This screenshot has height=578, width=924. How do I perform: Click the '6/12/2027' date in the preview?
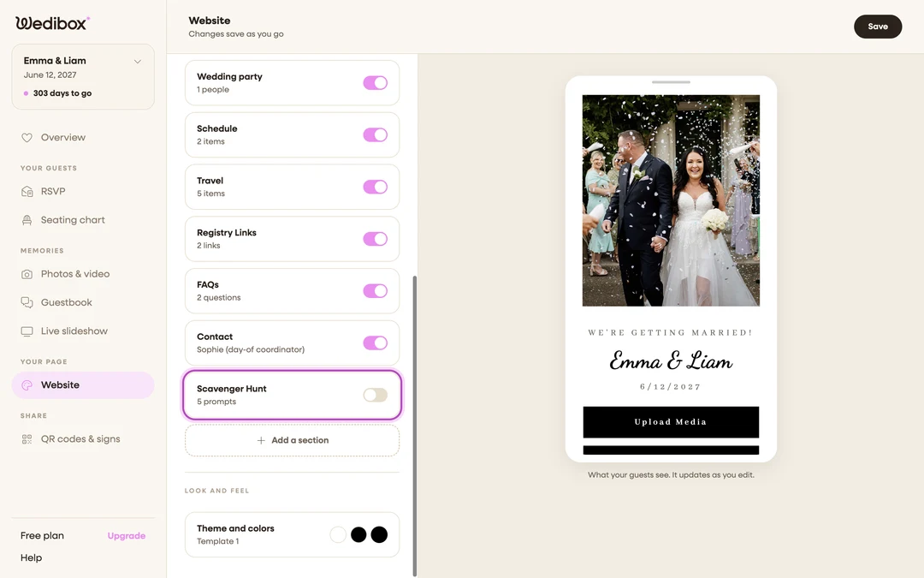(671, 387)
